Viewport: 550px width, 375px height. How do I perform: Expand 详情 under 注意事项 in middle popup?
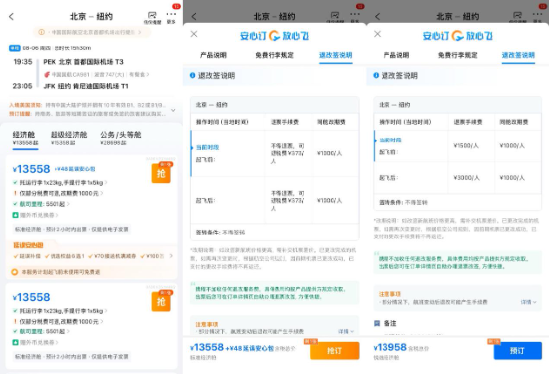[x=346, y=331]
